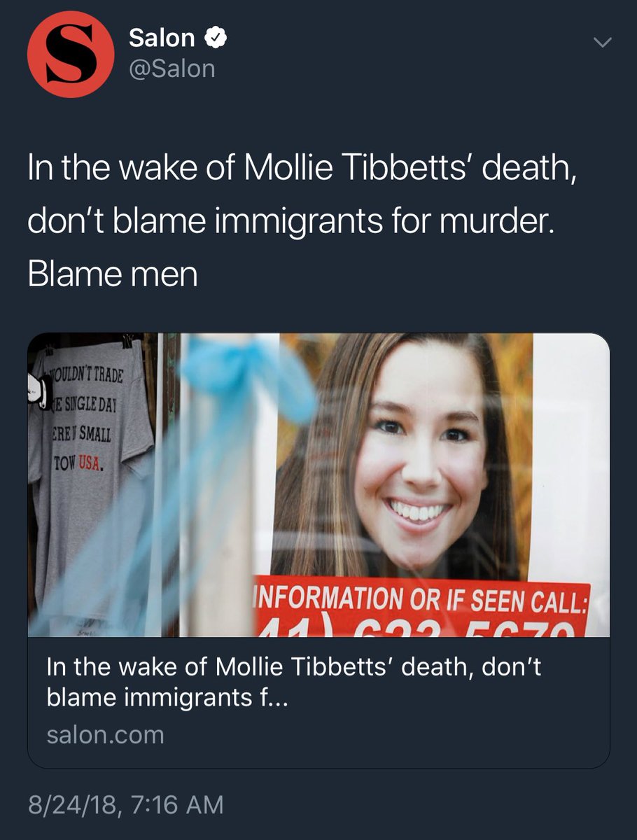
Task: Open the @Salon handle
Action: click(172, 69)
